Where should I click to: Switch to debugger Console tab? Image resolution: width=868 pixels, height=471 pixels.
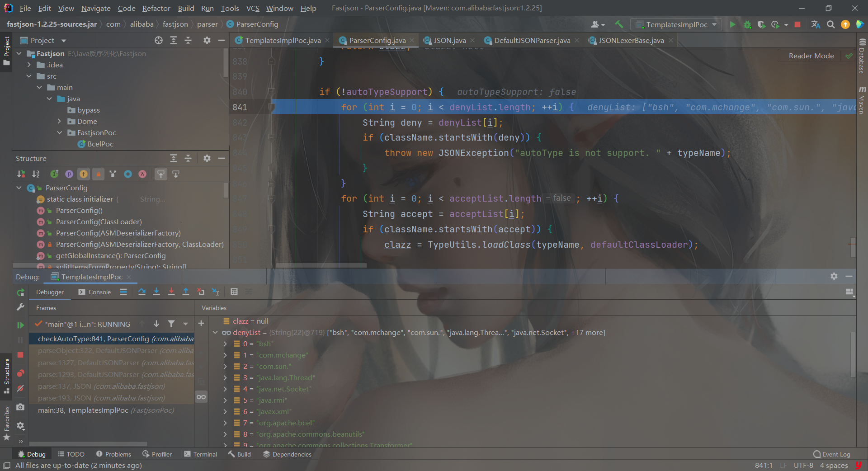(94, 292)
